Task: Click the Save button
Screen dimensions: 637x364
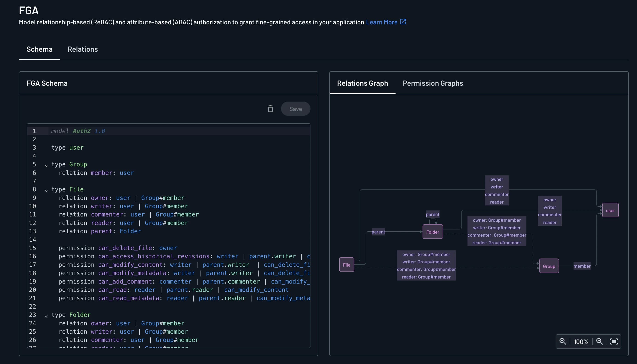Action: click(x=296, y=109)
